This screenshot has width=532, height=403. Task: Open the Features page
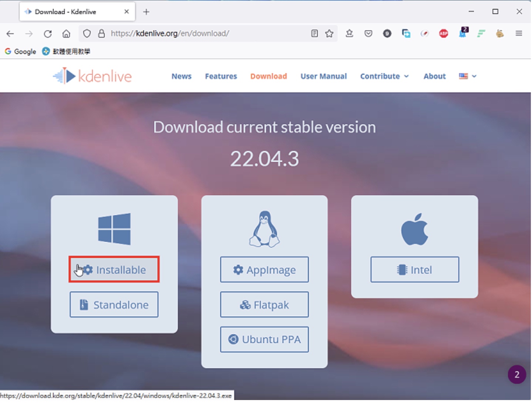[221, 77]
